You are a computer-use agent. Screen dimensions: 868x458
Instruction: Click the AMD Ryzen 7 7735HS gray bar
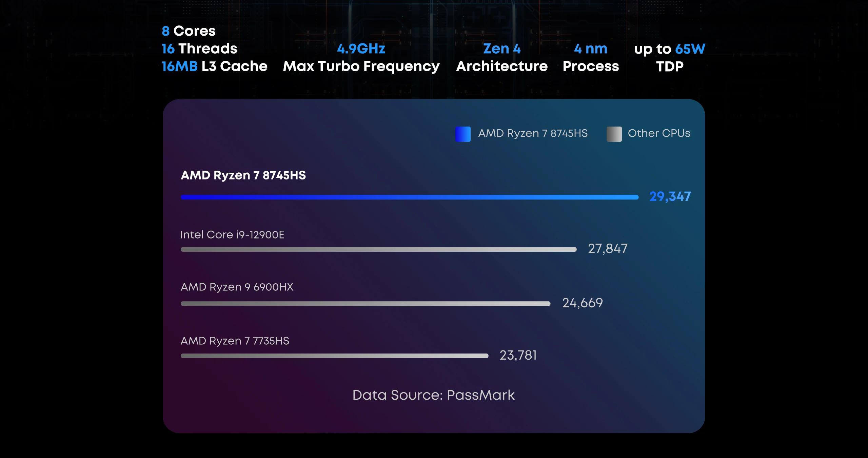tap(334, 356)
